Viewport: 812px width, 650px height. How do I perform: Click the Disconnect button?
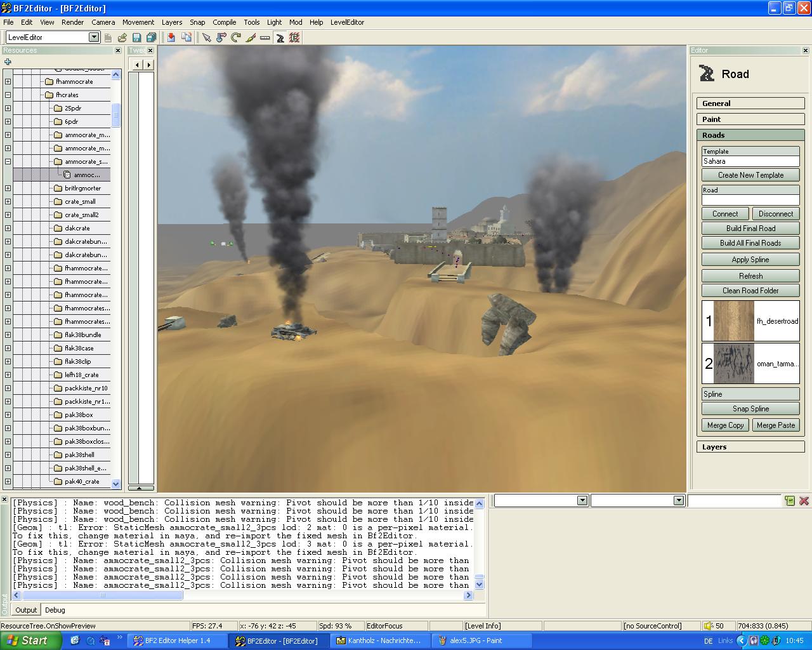[776, 214]
